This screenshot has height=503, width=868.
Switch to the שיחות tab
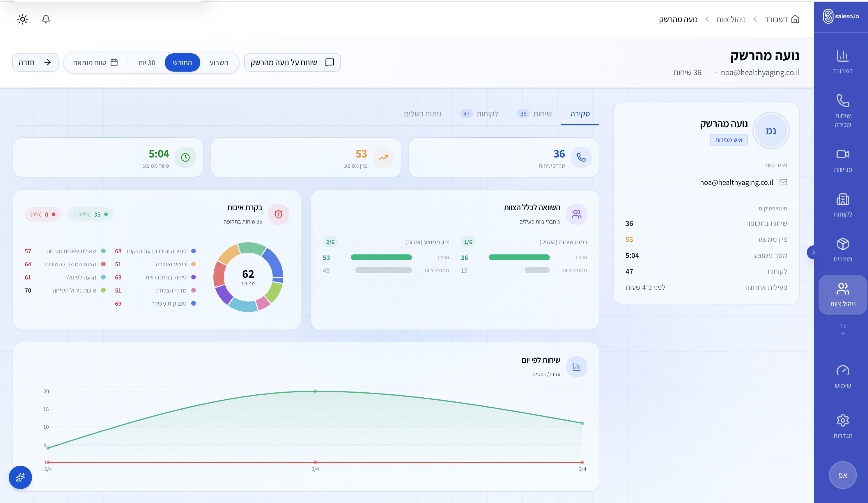pos(542,114)
